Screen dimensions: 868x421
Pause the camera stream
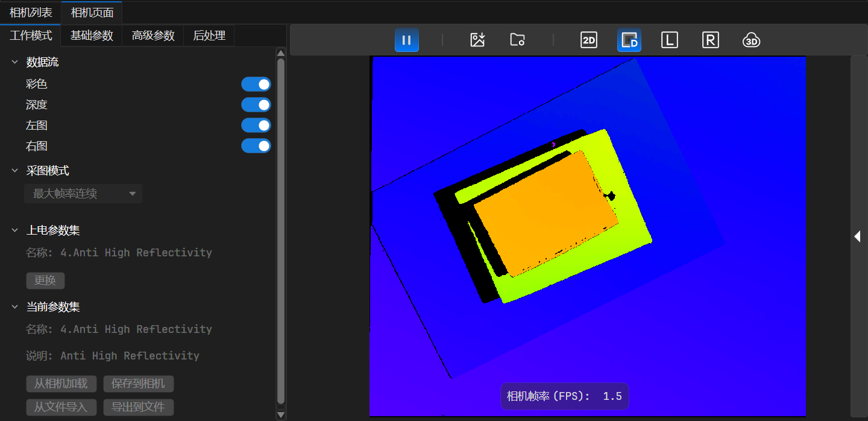406,40
